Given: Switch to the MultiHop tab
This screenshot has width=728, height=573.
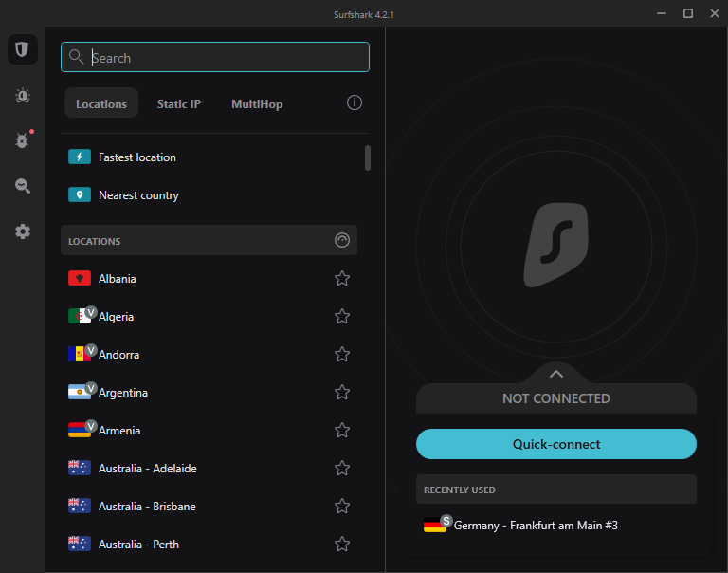Looking at the screenshot, I should (257, 103).
